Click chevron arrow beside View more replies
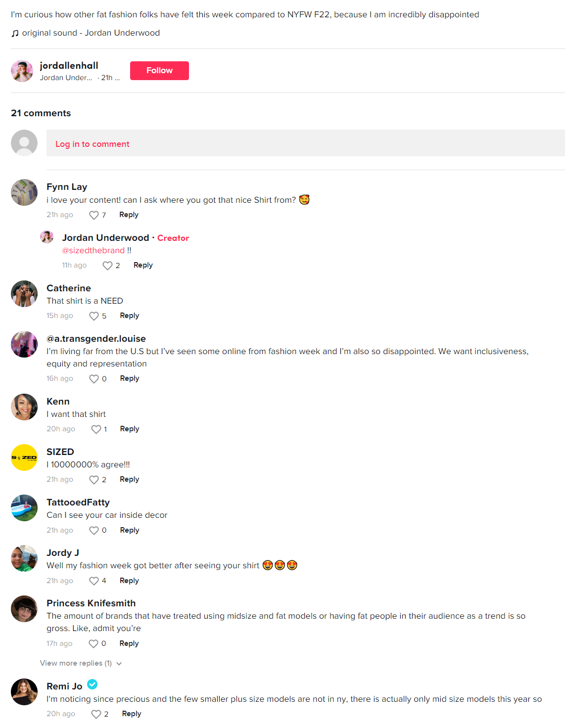565x728 pixels. pyautogui.click(x=119, y=664)
